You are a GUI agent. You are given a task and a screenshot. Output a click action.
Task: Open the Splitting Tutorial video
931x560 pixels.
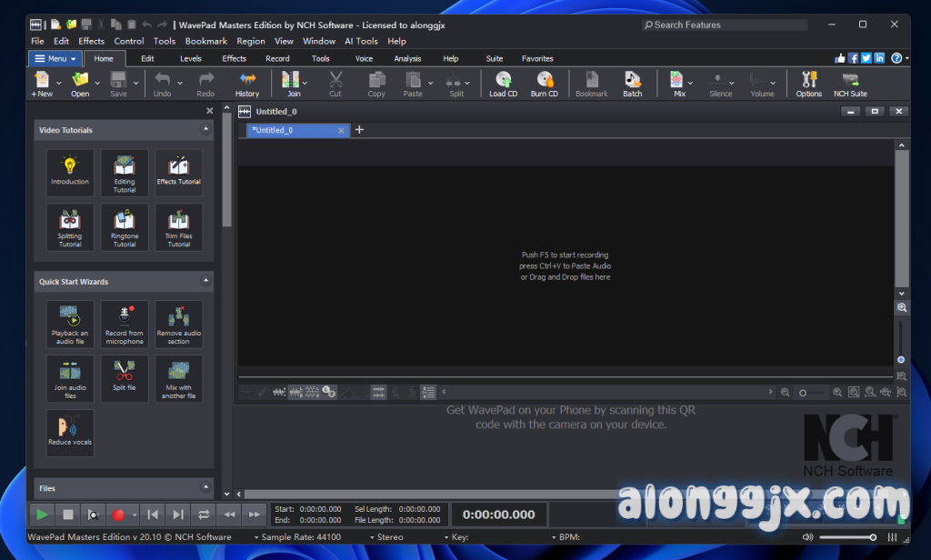click(x=70, y=227)
